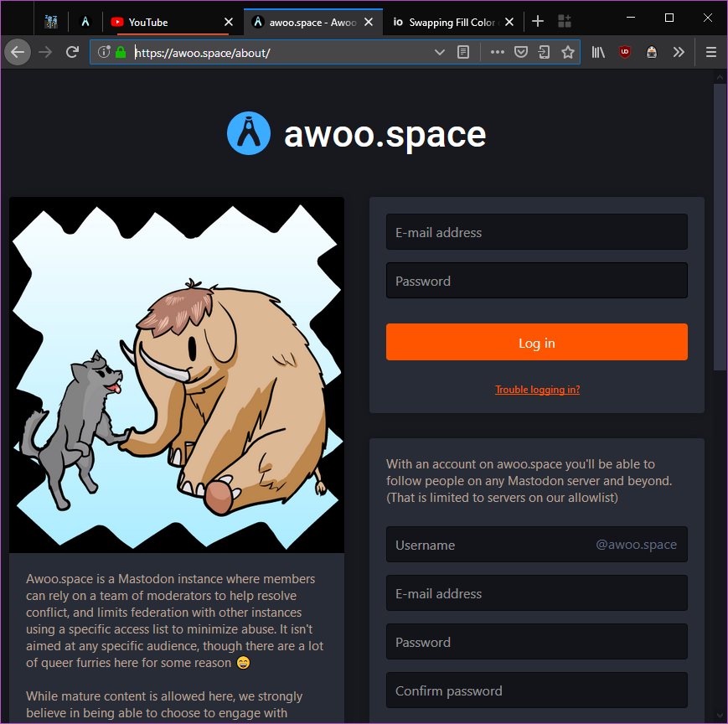The height and width of the screenshot is (724, 728).
Task: Open a new tab with plus button
Action: [x=538, y=22]
